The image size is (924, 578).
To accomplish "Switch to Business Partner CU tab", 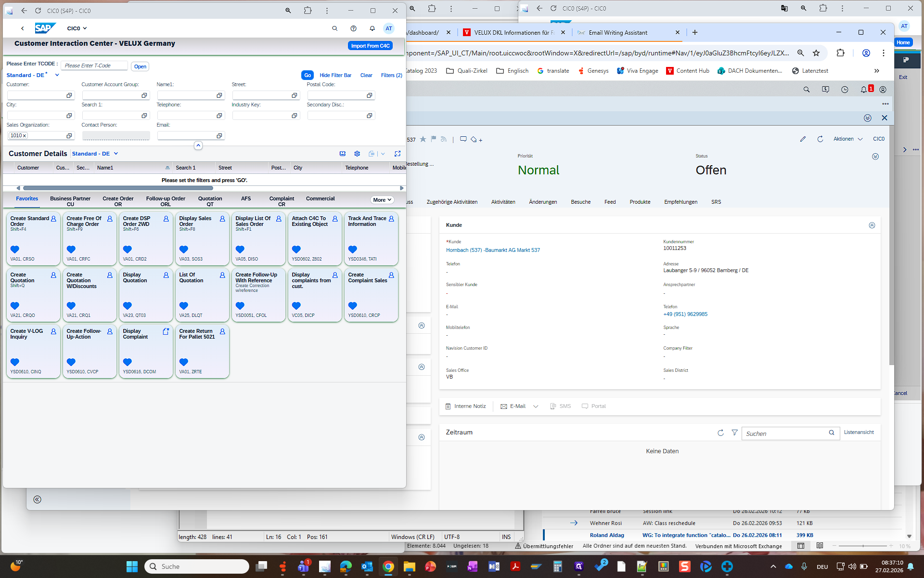I will (x=70, y=201).
